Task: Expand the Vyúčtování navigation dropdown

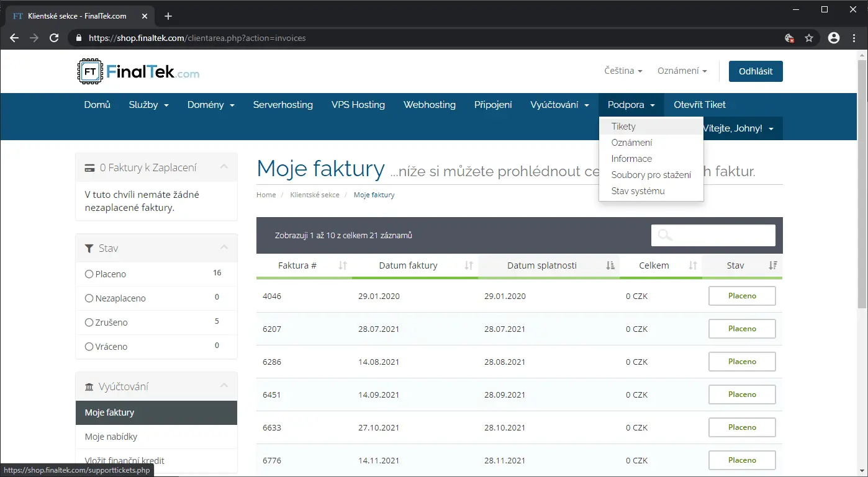Action: coord(559,105)
